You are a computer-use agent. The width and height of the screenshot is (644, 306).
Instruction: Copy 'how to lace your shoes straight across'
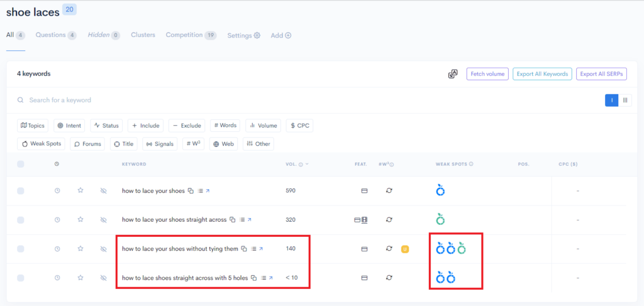233,220
